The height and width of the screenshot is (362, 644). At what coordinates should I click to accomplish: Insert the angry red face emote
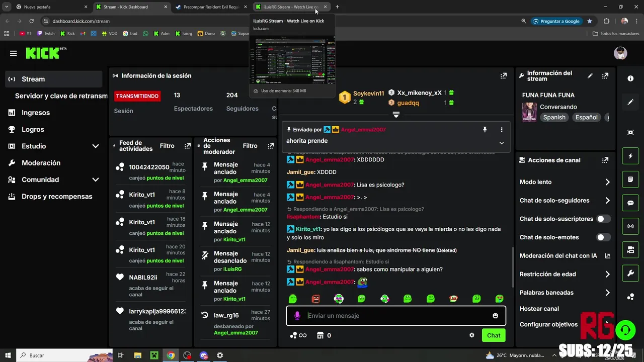coord(315,299)
